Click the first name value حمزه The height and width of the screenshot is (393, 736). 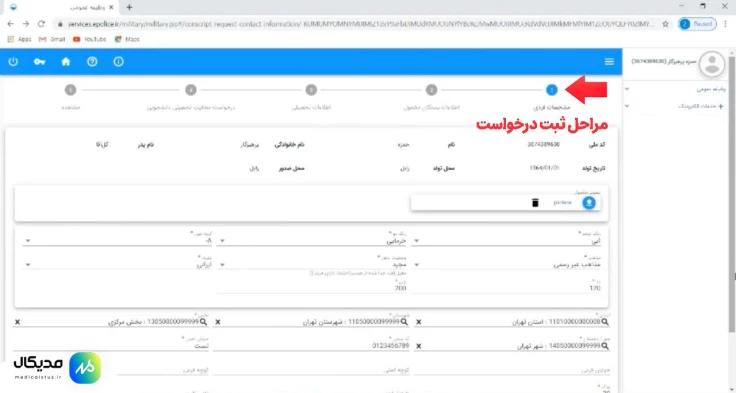point(403,145)
